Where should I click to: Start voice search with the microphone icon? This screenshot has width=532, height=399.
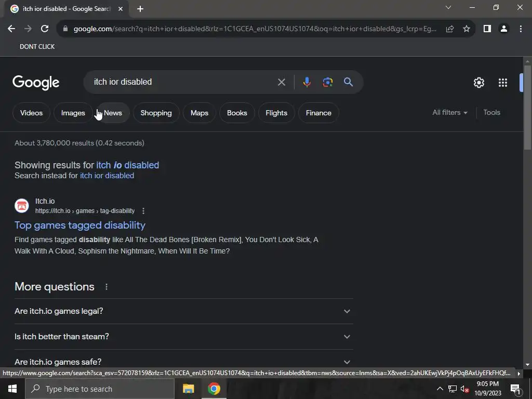(307, 82)
